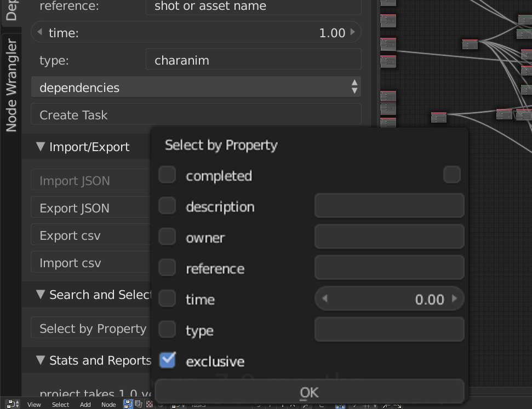Uncheck the exclusive checkbox

click(x=167, y=361)
